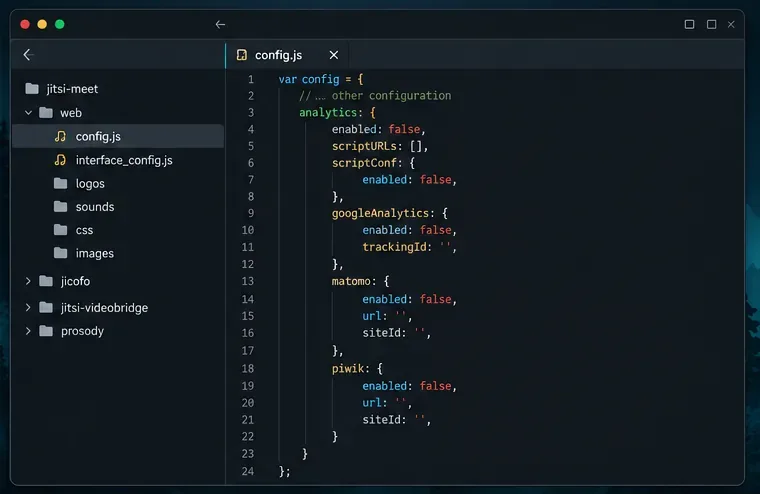The width and height of the screenshot is (760, 494).
Task: Collapse the web folder chevron
Action: click(28, 112)
